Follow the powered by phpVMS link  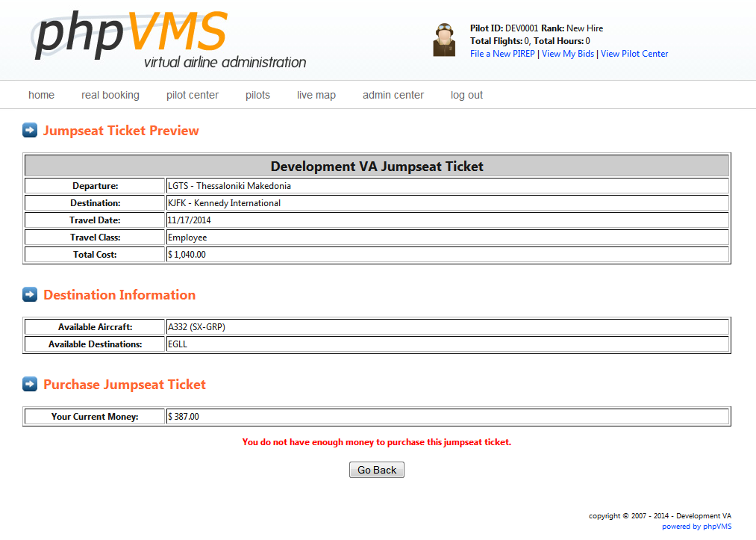(x=697, y=527)
